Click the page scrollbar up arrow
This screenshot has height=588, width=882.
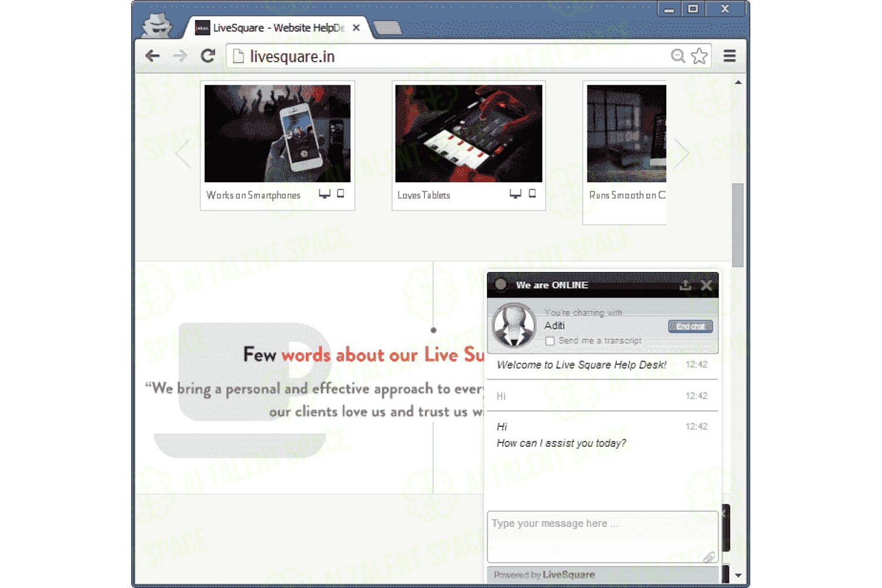point(738,82)
